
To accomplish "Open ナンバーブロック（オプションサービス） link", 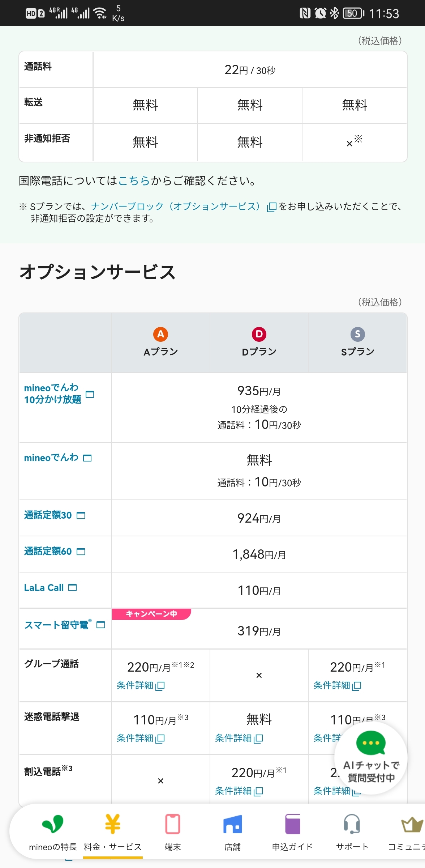I will (x=176, y=206).
